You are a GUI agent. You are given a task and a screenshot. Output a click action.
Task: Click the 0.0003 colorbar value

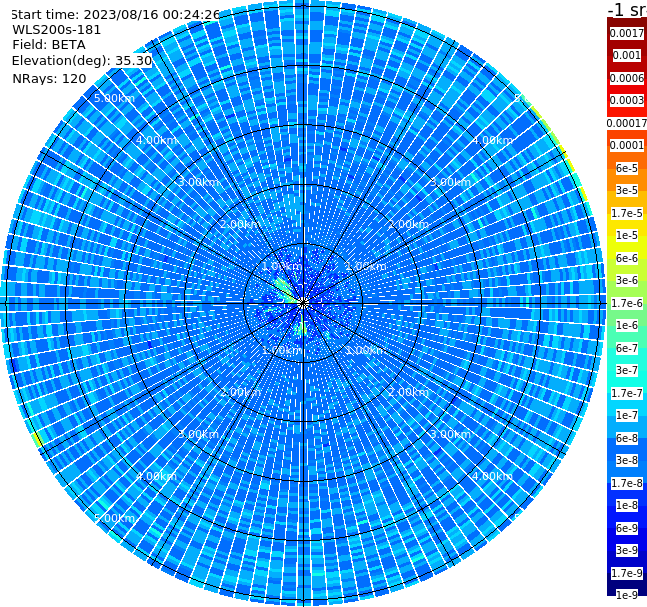[627, 101]
